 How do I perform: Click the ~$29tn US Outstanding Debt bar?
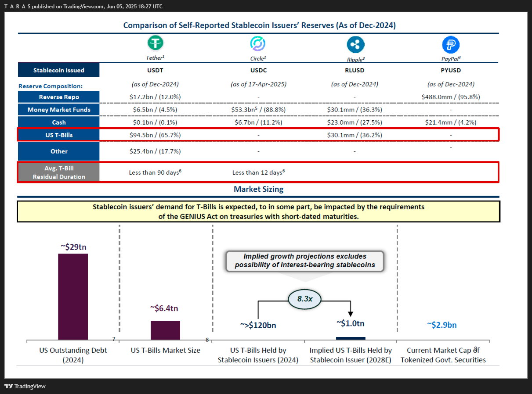tap(73, 297)
